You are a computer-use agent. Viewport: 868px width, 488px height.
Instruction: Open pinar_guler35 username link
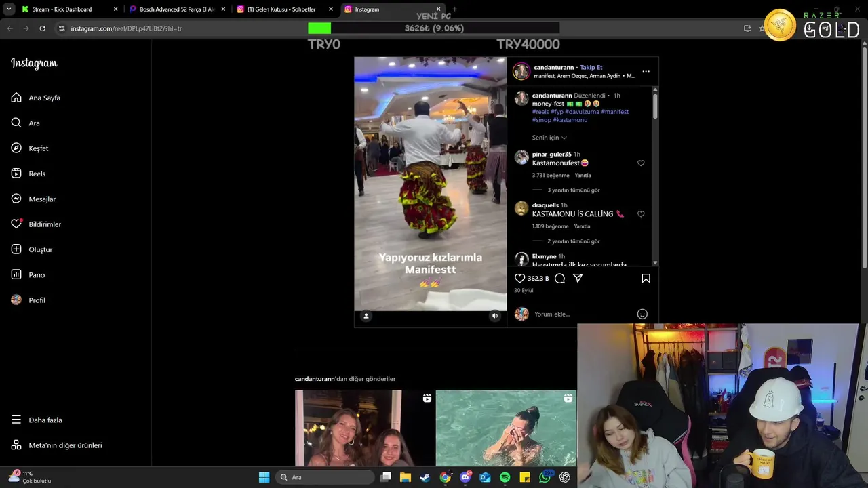pos(552,155)
